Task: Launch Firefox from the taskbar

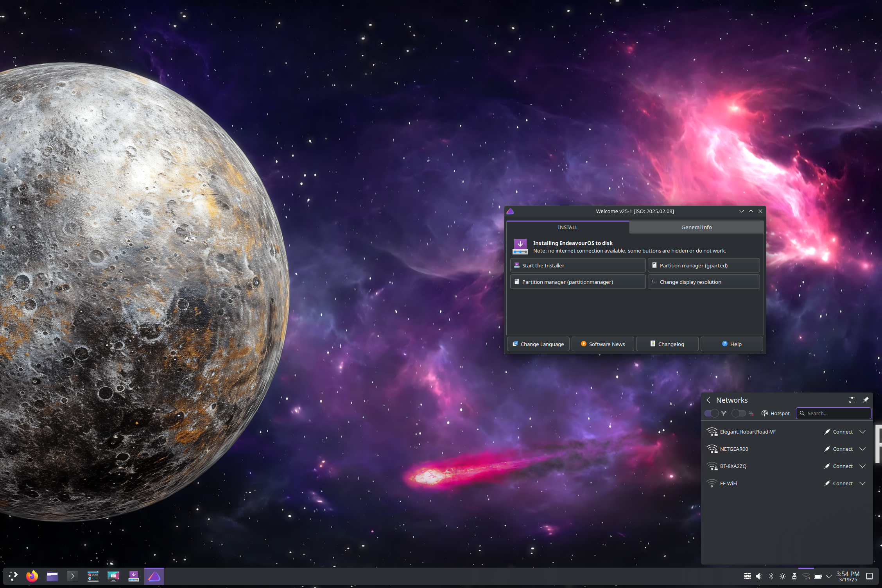Action: coord(32,576)
